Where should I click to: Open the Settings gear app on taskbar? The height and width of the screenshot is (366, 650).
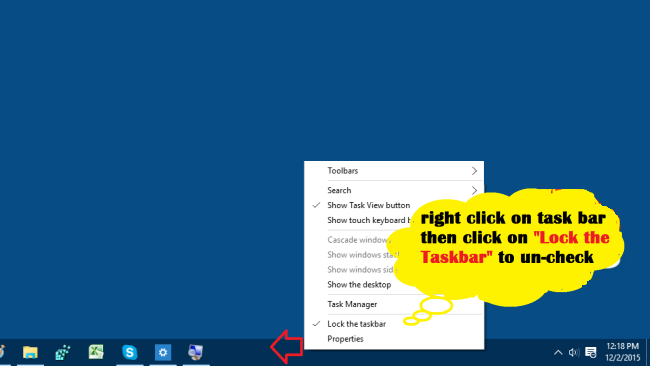click(163, 352)
